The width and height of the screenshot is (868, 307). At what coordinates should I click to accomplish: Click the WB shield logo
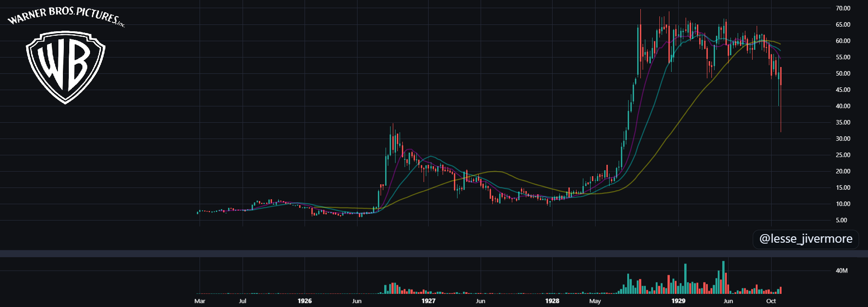pyautogui.click(x=66, y=67)
